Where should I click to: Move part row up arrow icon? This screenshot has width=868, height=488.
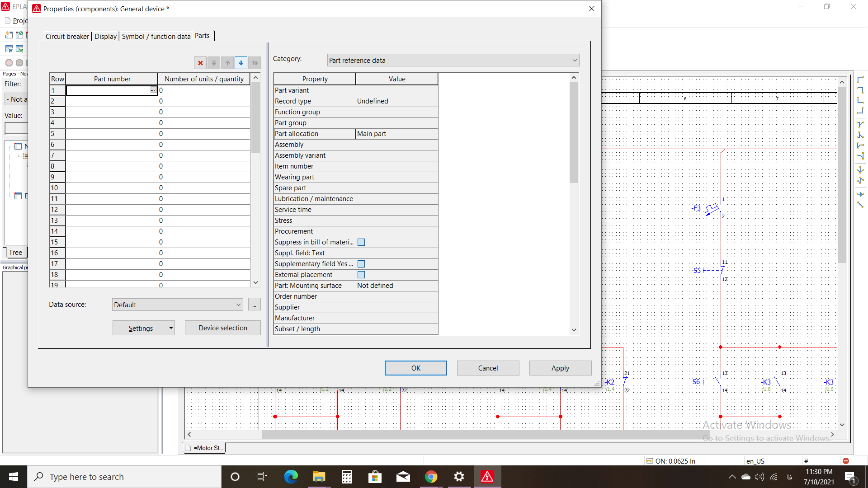tap(227, 63)
